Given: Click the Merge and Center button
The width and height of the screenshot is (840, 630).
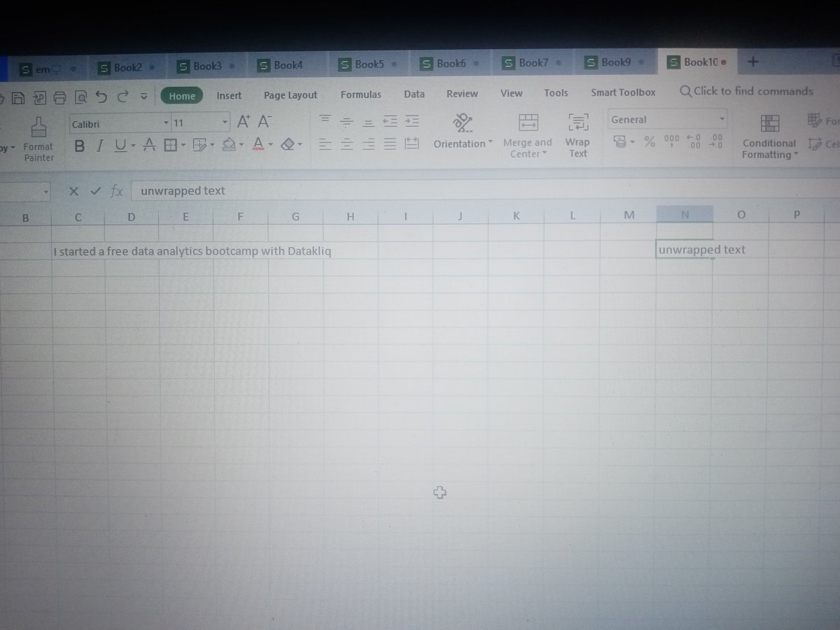Looking at the screenshot, I should (527, 136).
